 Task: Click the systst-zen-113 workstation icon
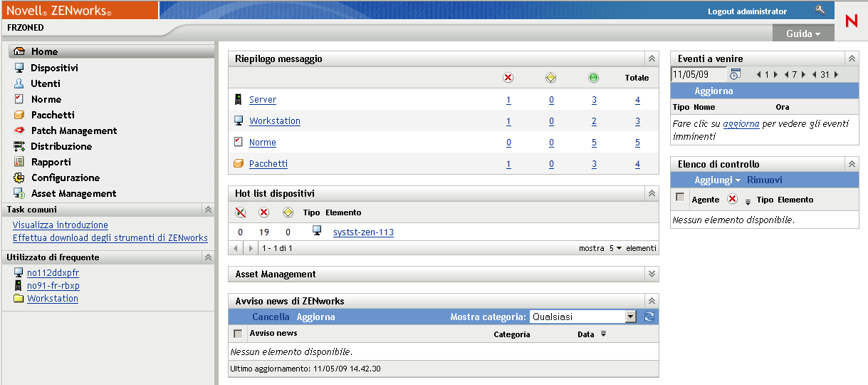point(317,231)
